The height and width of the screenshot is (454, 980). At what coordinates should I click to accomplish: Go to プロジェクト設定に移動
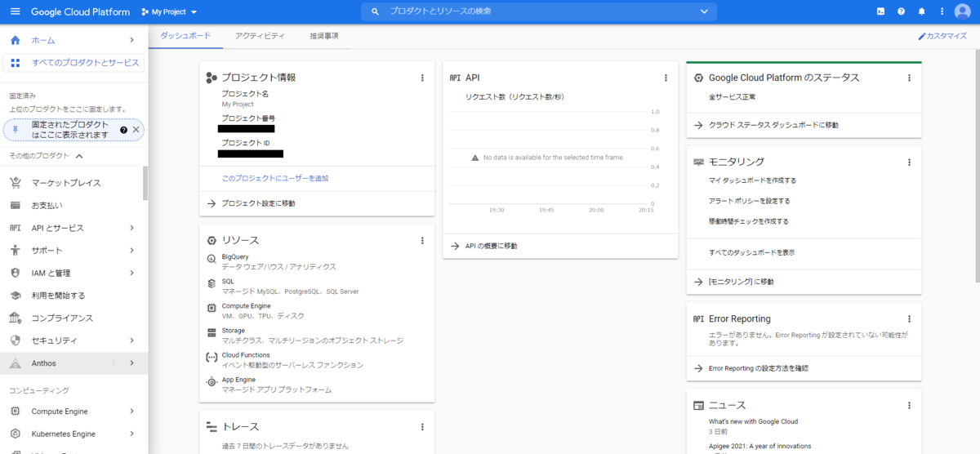pos(258,203)
